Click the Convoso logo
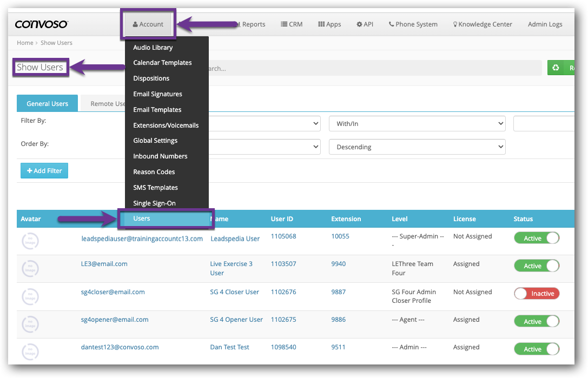 coord(41,24)
